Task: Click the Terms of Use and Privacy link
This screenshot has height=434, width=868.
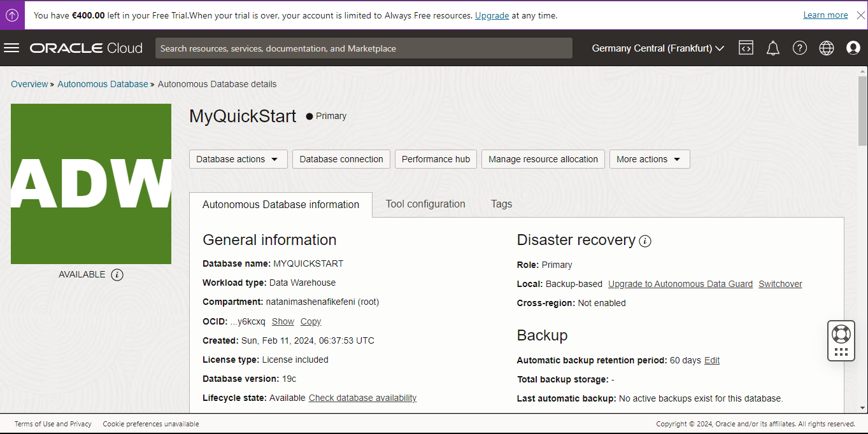Action: point(53,424)
